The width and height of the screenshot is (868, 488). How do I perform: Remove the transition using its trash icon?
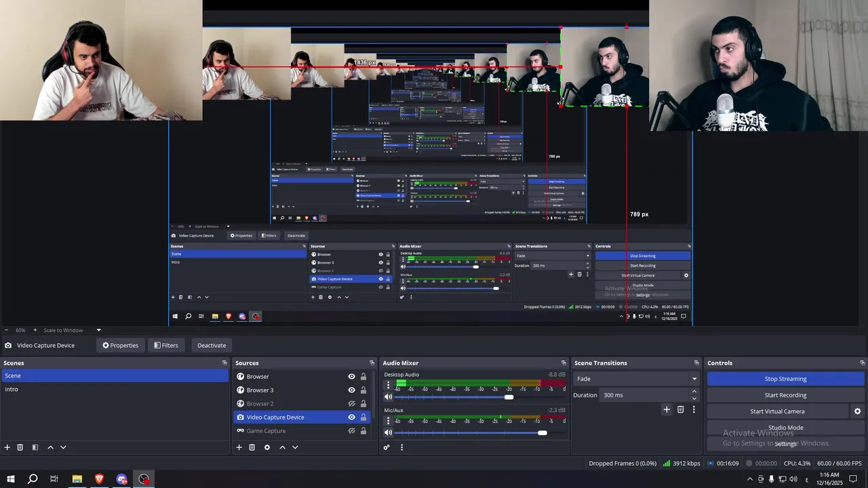point(681,409)
